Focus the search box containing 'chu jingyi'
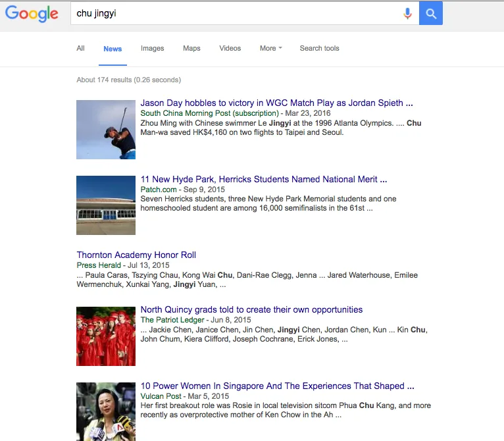Screen dimensions: 504x441 point(245,13)
